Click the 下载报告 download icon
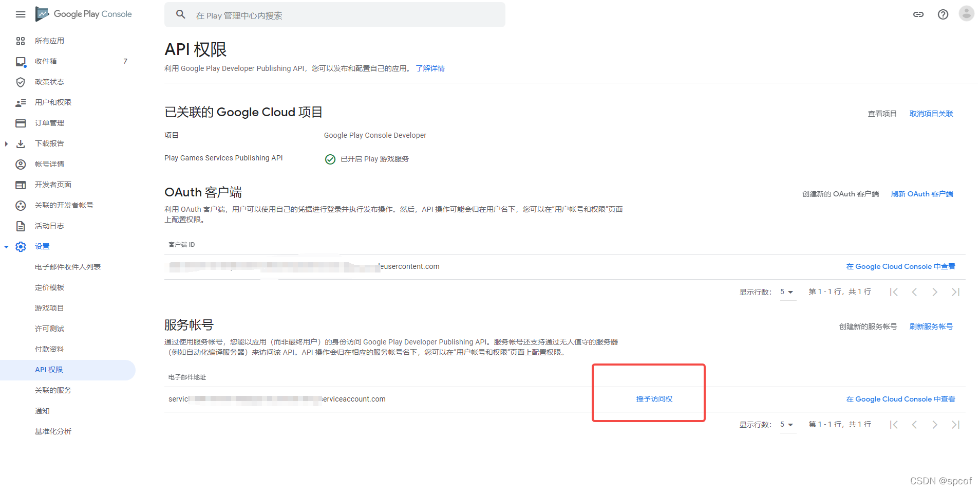Screen dimensions: 980x491 tap(21, 144)
